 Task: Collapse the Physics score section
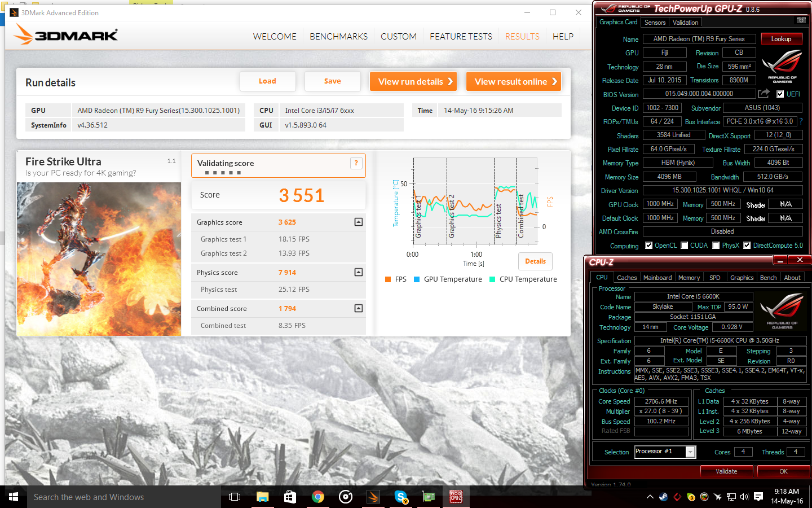[359, 272]
